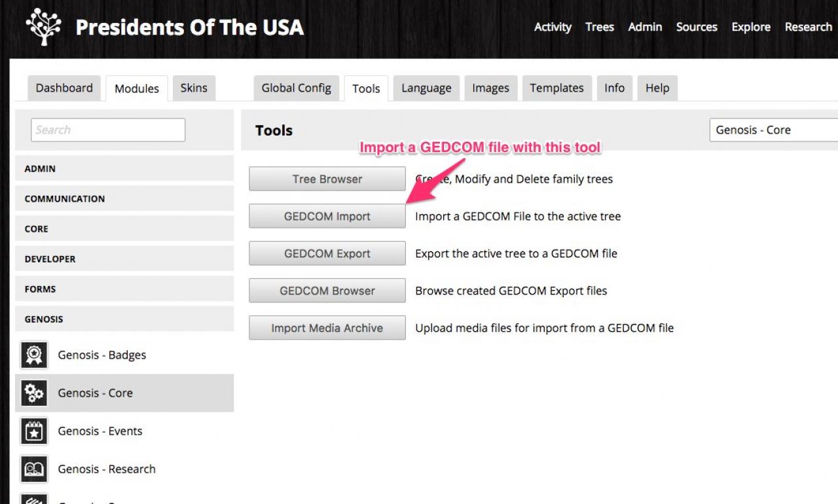Switch to the Images tab
This screenshot has width=838, height=504.
point(491,88)
